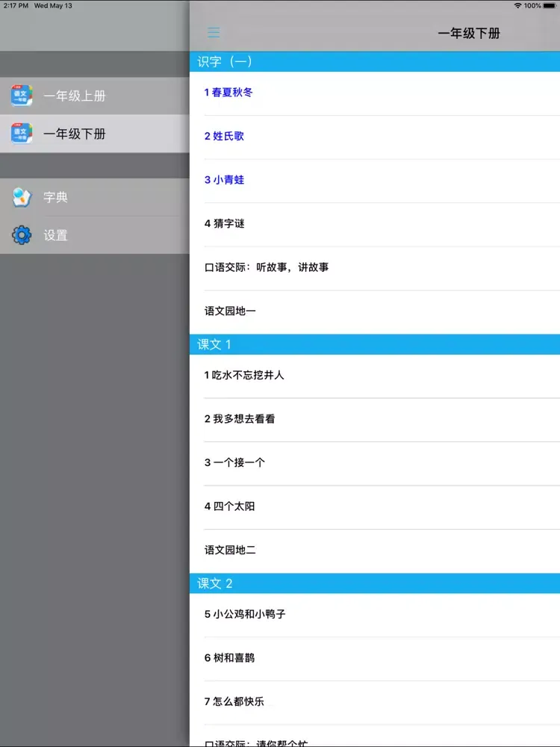Open 7 怎么都快乐
Viewport: 560px width, 747px height.
[375, 703]
